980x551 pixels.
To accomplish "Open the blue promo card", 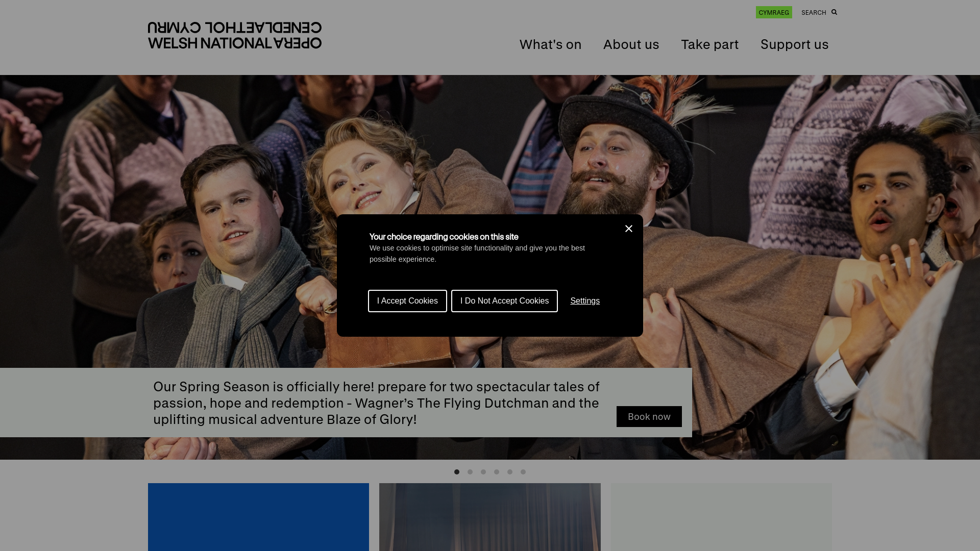I will (258, 517).
